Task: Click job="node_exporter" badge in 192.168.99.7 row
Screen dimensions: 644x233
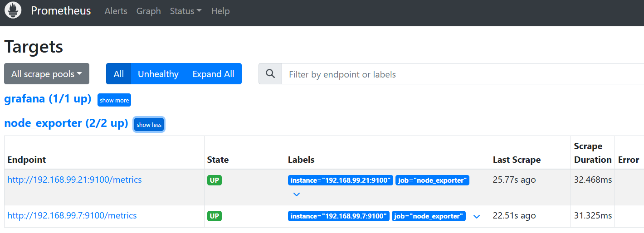Action: (x=429, y=216)
